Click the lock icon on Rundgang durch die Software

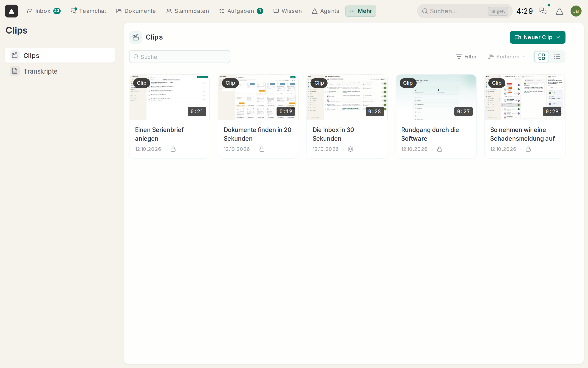[440, 149]
